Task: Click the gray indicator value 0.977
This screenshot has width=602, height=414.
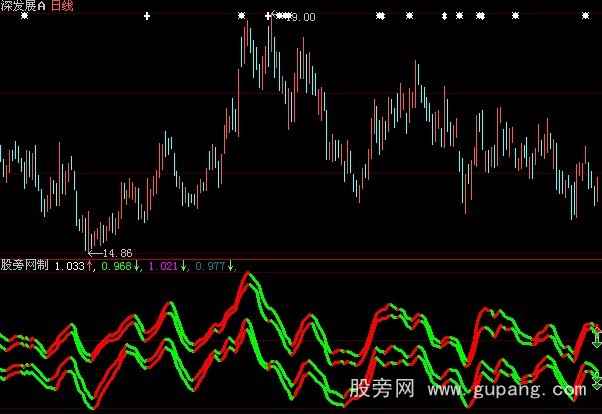Action: (210, 266)
